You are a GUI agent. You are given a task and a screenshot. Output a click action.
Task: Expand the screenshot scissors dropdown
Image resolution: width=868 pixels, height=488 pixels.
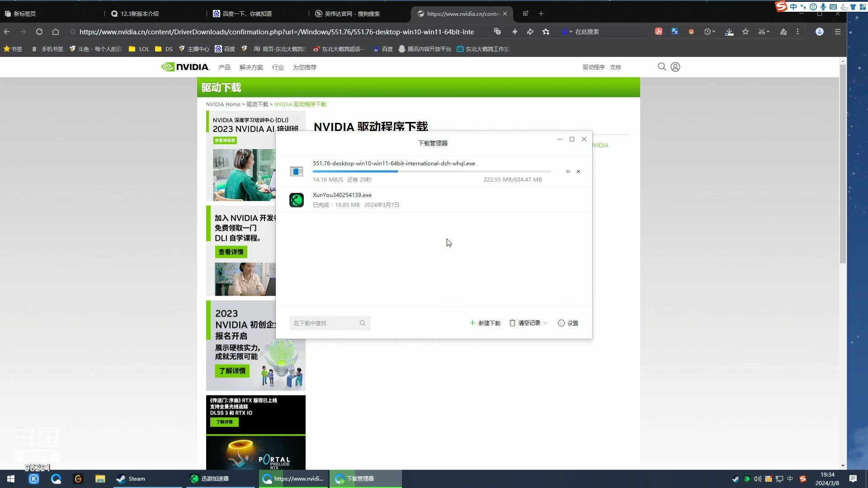click(768, 32)
